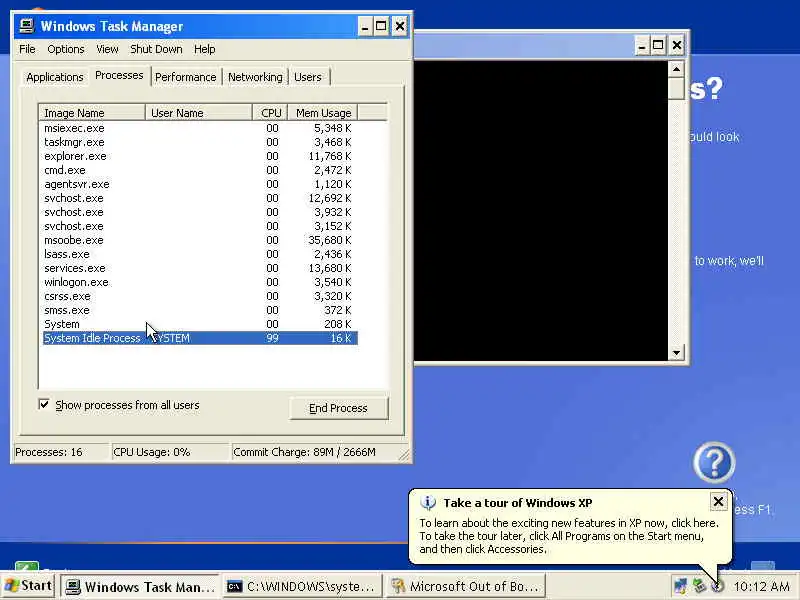The width and height of the screenshot is (800, 600).
Task: Select the csrss.exe process row
Action: [x=200, y=296]
